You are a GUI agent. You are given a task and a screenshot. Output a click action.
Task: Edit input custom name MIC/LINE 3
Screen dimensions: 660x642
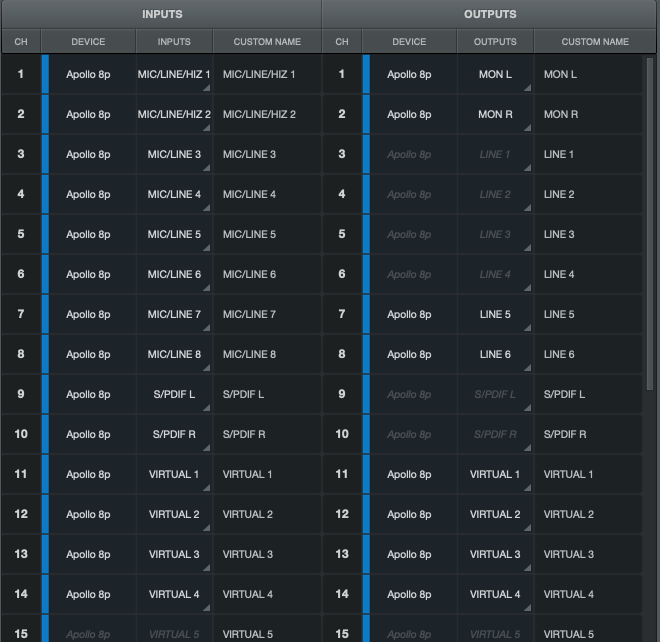(x=267, y=155)
